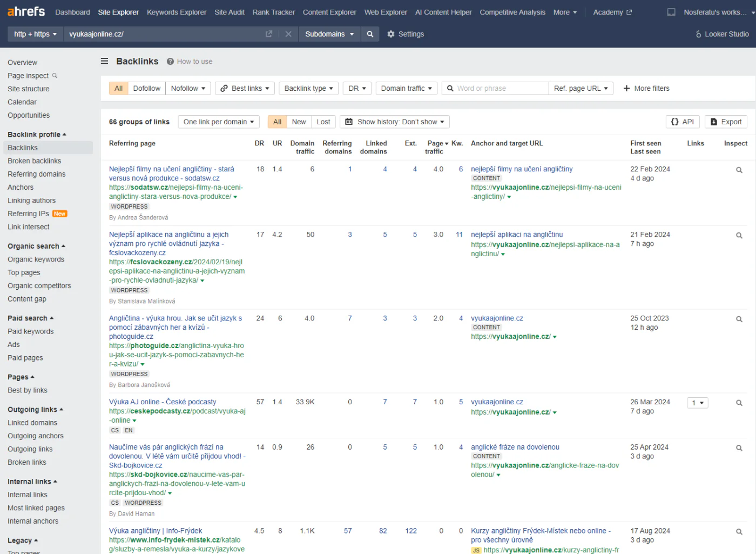Sort by the DR column header

(259, 143)
